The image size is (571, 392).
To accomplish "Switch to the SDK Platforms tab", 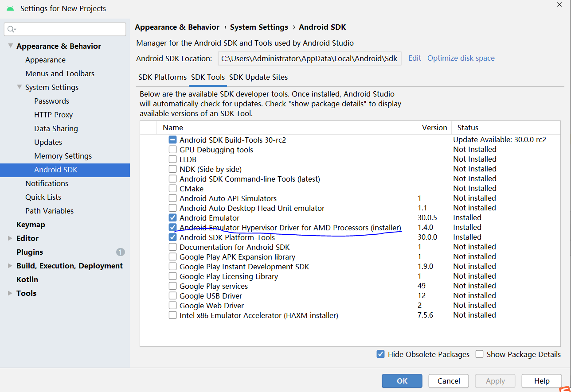I will [162, 77].
